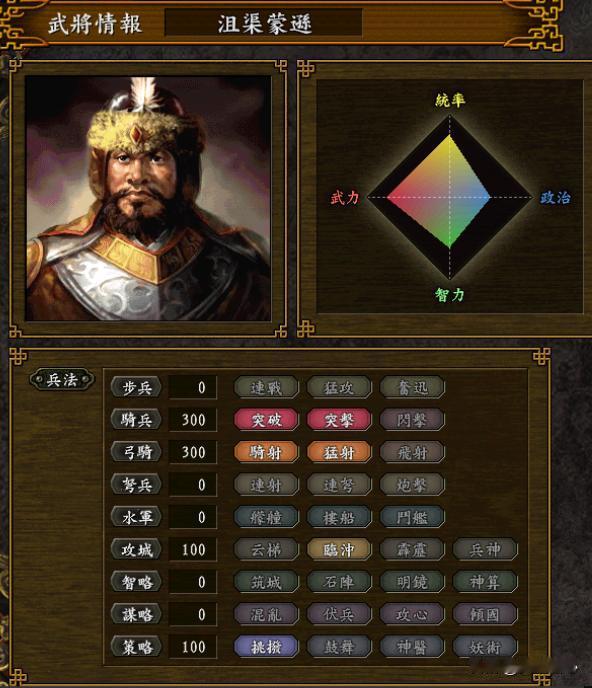The image size is (592, 688).
Task: Open the 兵法 tactics section tab
Action: point(62,380)
